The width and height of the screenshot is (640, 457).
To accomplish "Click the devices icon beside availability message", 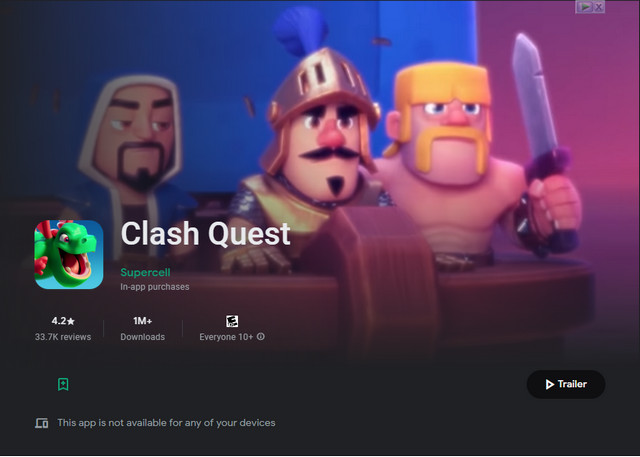I will click(x=41, y=423).
